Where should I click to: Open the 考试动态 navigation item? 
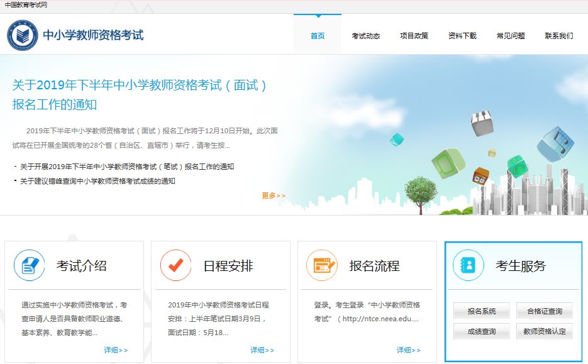(x=365, y=36)
